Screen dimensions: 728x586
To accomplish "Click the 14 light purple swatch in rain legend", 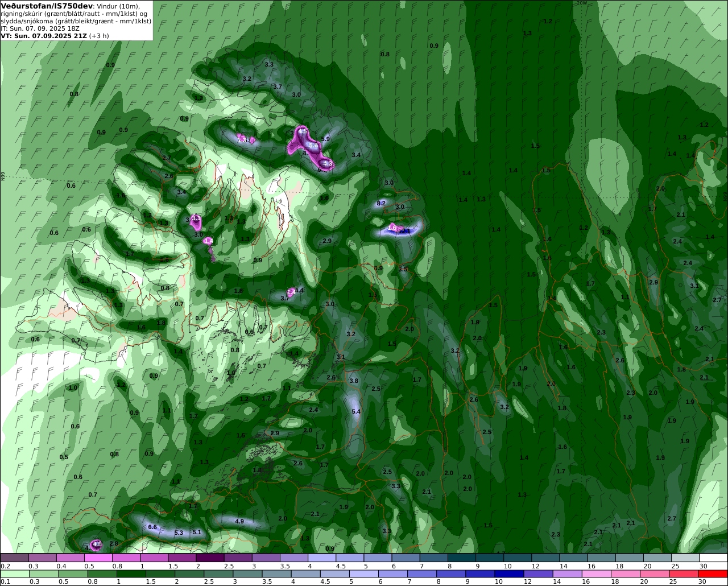I will [568, 573].
